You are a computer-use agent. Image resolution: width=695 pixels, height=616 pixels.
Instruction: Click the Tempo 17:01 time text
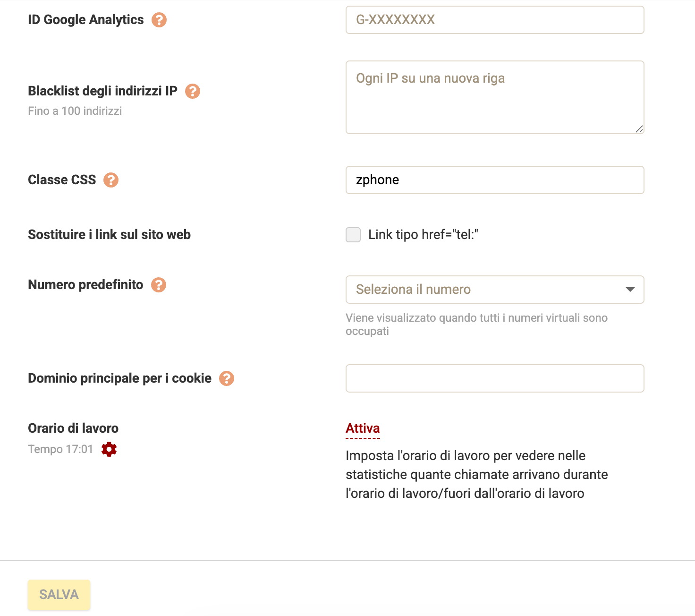click(x=59, y=449)
